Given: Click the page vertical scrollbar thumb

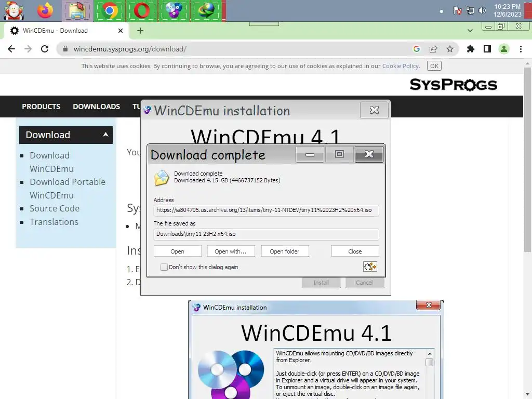Looking at the screenshot, I should click(x=527, y=159).
